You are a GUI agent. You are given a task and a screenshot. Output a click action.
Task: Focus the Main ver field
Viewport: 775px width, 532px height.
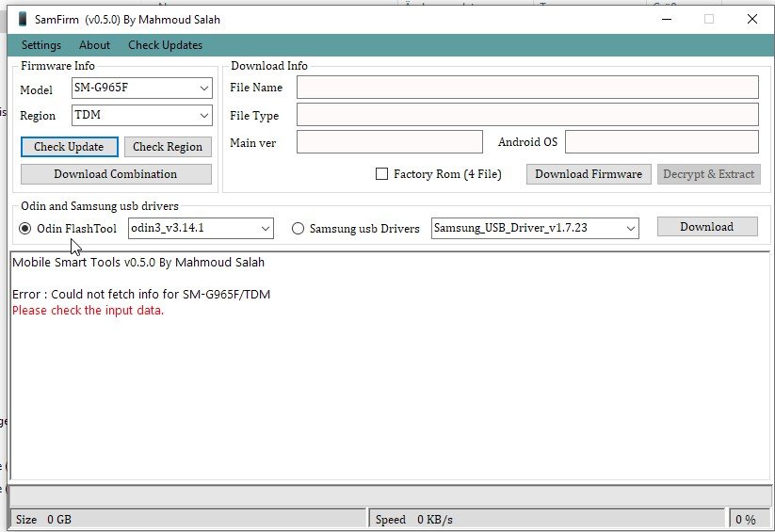(x=390, y=142)
